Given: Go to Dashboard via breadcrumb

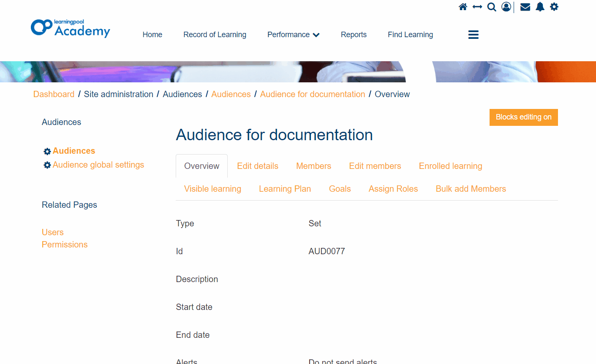Looking at the screenshot, I should [x=54, y=94].
